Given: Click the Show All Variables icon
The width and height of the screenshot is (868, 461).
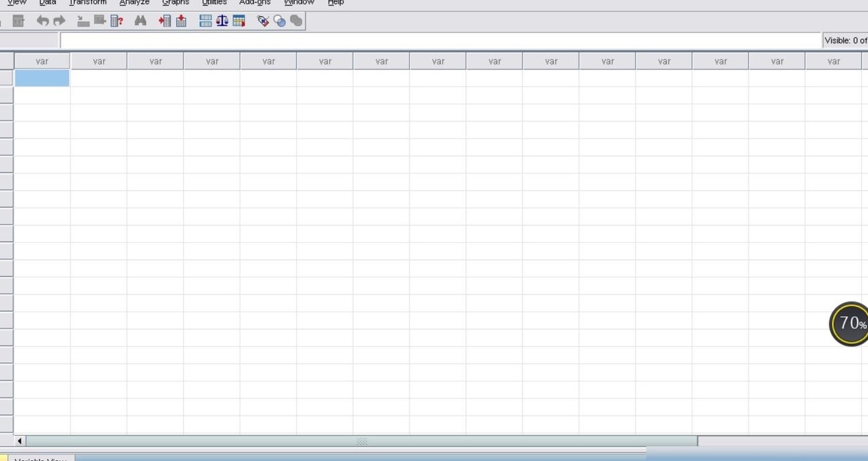Looking at the screenshot, I should pos(296,21).
